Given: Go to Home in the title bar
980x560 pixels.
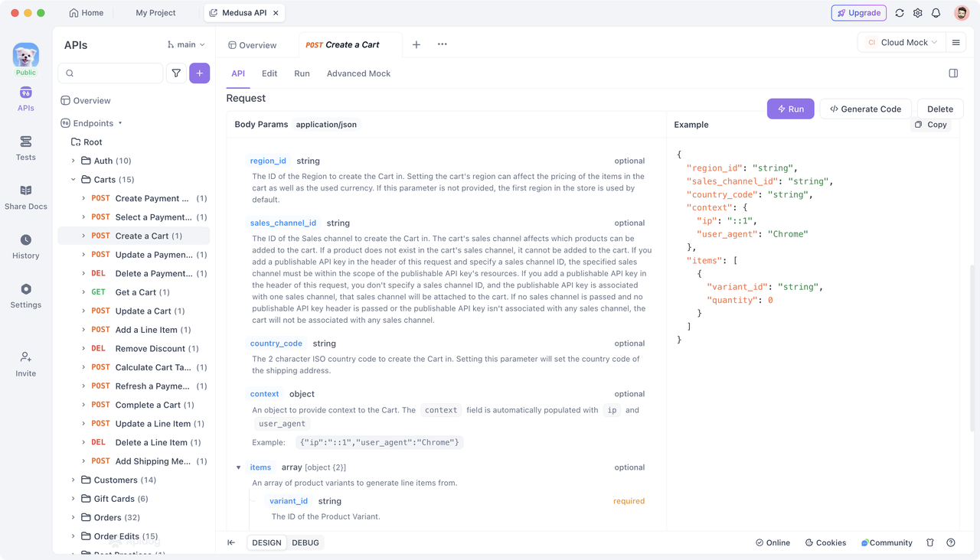Looking at the screenshot, I should [x=87, y=13].
